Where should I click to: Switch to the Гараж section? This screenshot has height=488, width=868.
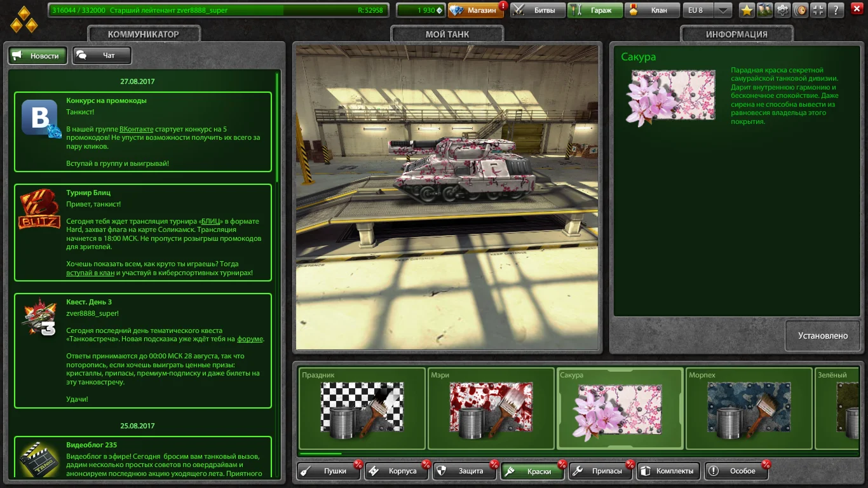595,10
